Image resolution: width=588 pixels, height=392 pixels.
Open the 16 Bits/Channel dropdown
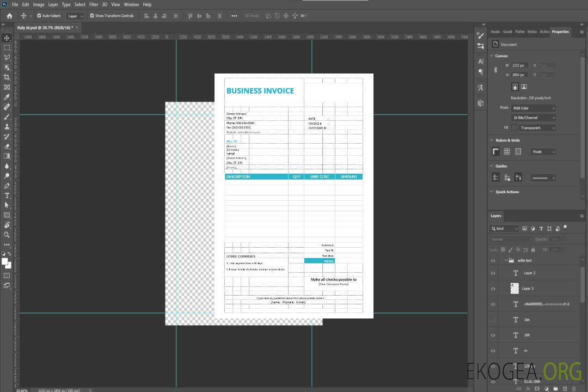click(x=534, y=118)
